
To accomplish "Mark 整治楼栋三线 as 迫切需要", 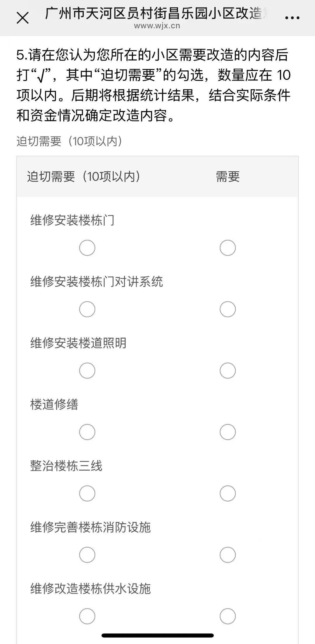I will pos(87,493).
